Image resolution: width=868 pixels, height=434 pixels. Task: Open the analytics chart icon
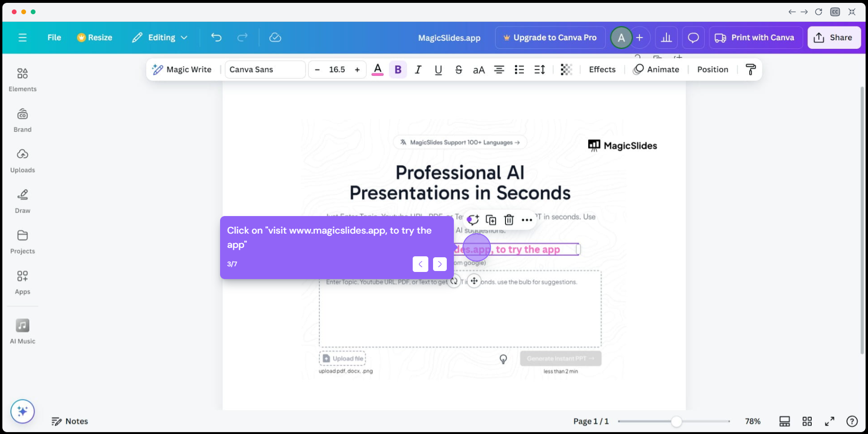click(666, 37)
